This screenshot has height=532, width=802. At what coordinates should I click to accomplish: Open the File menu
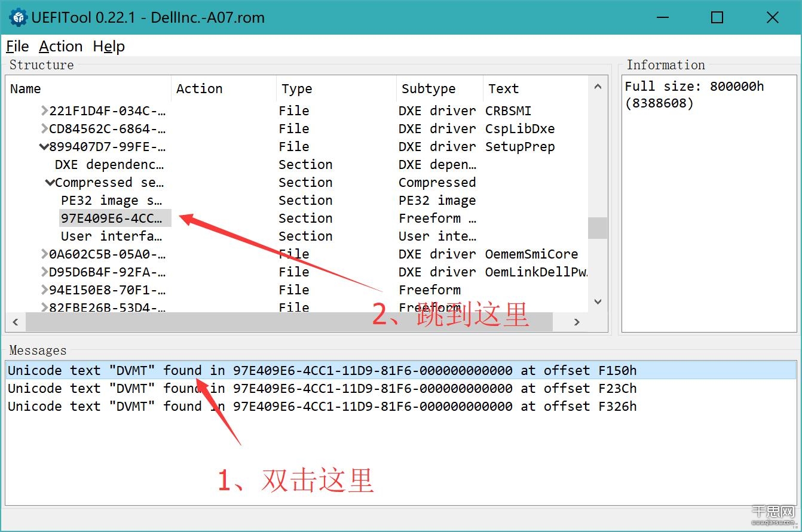tap(17, 47)
